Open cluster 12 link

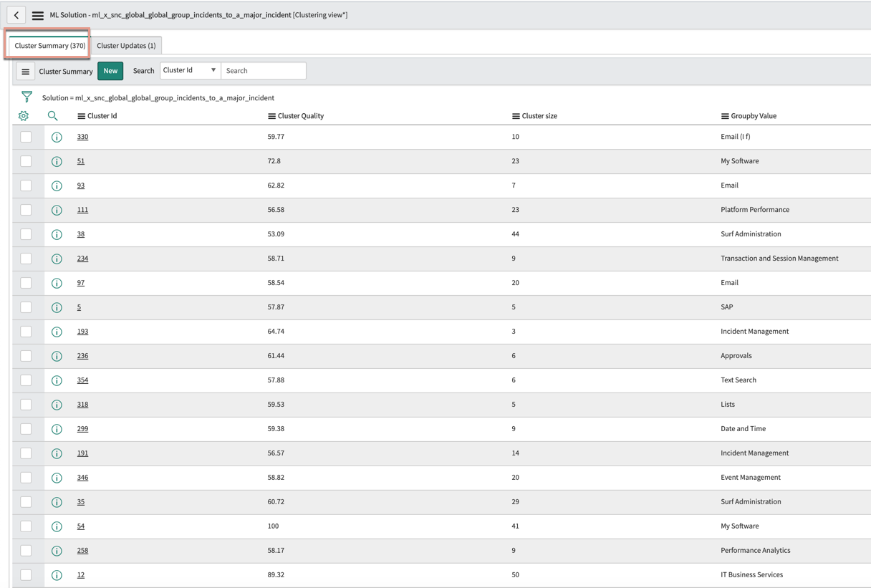coord(81,575)
